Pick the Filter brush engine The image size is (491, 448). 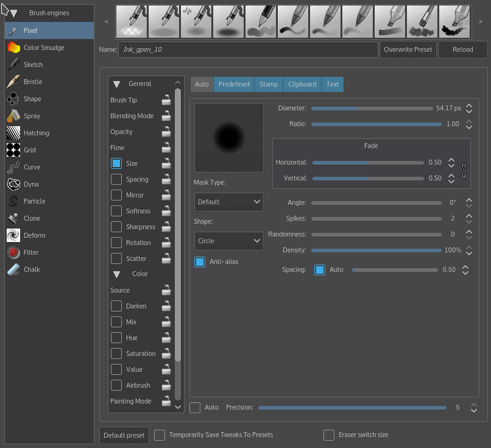pos(49,252)
